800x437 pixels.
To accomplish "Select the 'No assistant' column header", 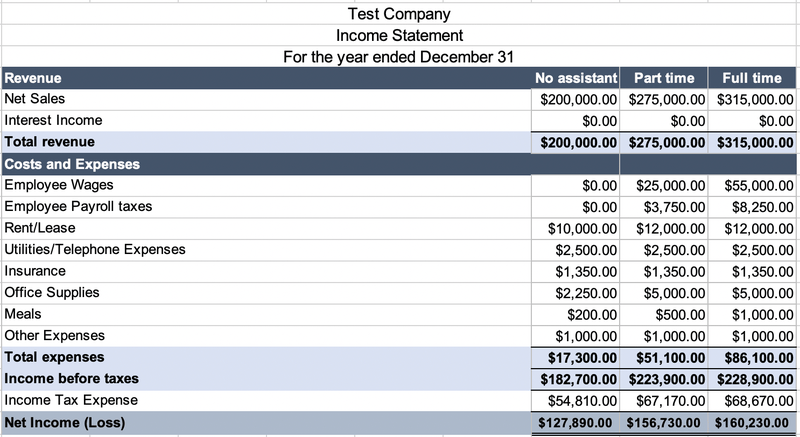I will tap(576, 78).
